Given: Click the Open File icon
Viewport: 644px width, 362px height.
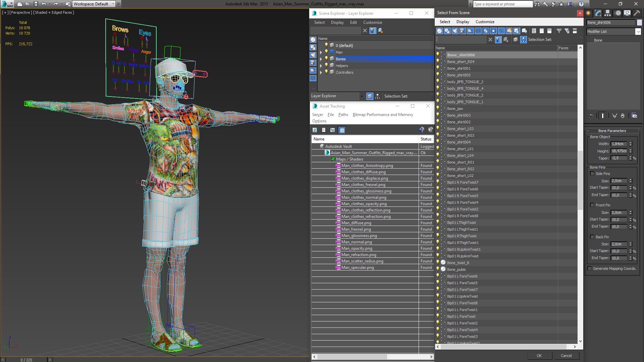Looking at the screenshot, I should [28, 4].
